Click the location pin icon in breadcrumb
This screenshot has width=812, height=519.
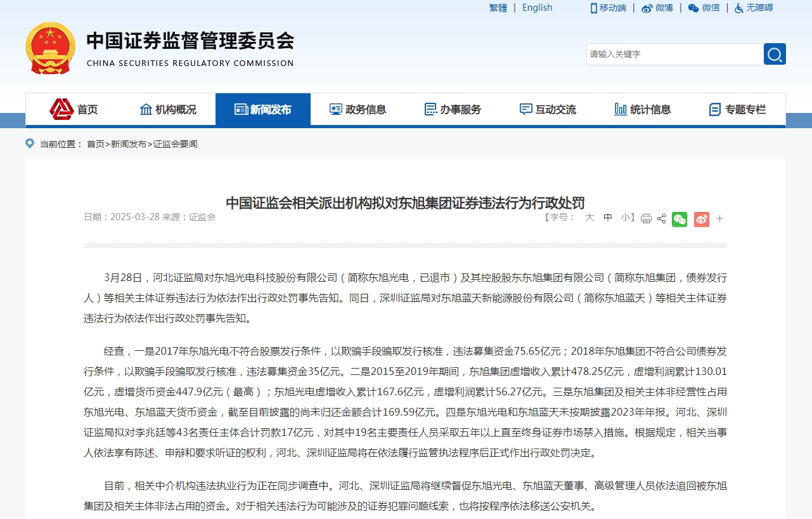30,144
